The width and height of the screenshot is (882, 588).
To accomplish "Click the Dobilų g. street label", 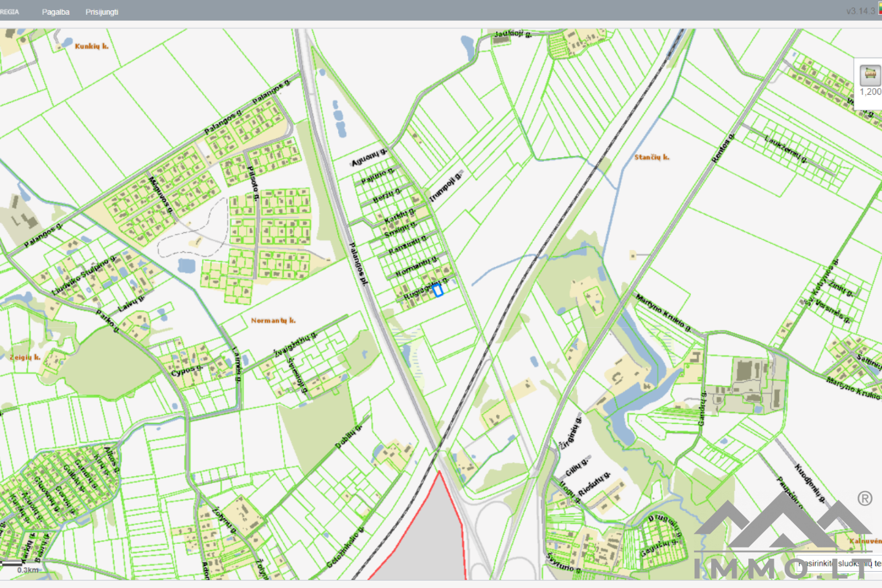I will (x=349, y=436).
